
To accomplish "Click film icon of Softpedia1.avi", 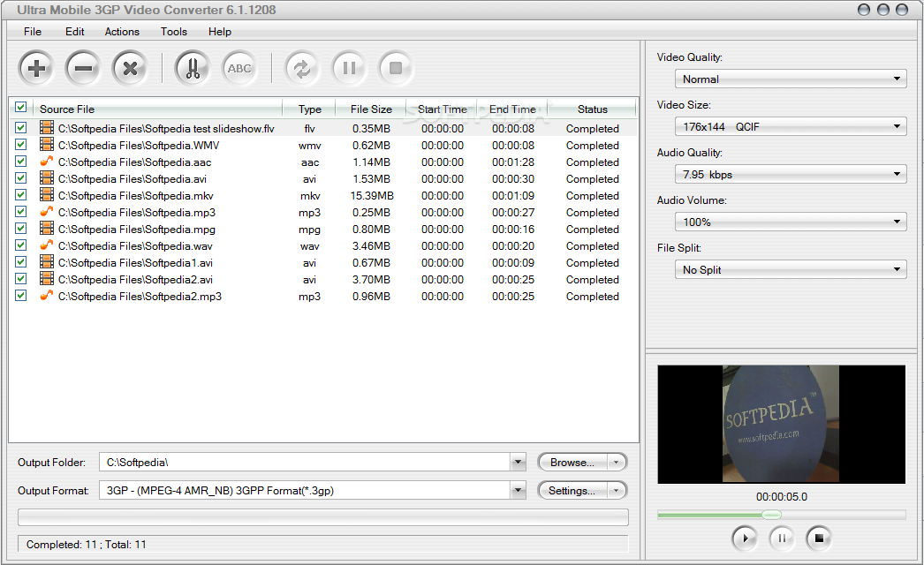I will click(x=47, y=261).
